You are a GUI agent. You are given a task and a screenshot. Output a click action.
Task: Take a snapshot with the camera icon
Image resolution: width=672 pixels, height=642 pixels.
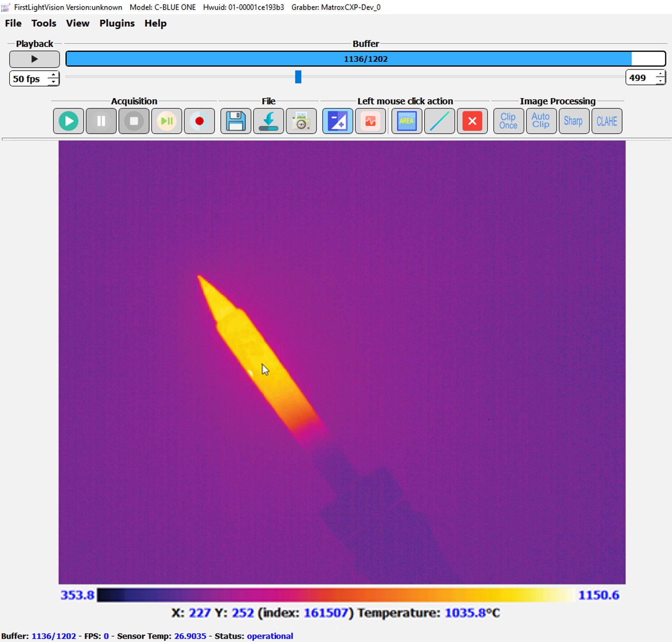(x=301, y=121)
